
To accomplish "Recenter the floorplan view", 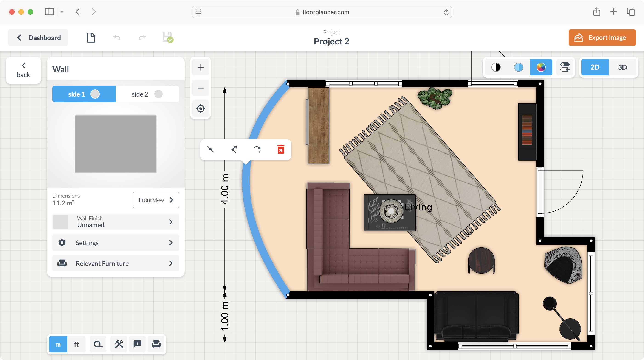I will click(200, 109).
